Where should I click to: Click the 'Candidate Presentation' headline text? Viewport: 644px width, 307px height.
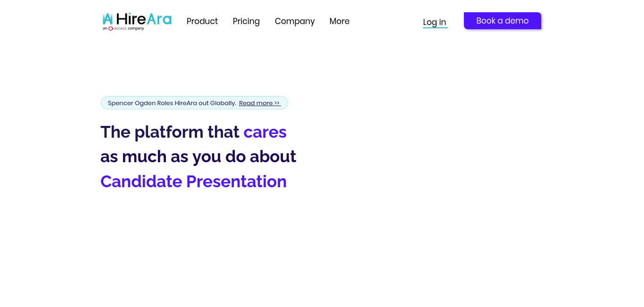193,182
